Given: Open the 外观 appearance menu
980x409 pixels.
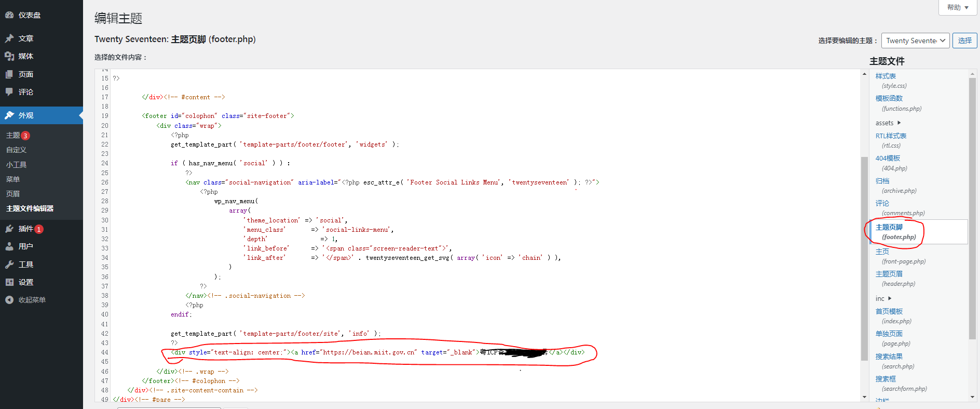Looking at the screenshot, I should pos(42,115).
